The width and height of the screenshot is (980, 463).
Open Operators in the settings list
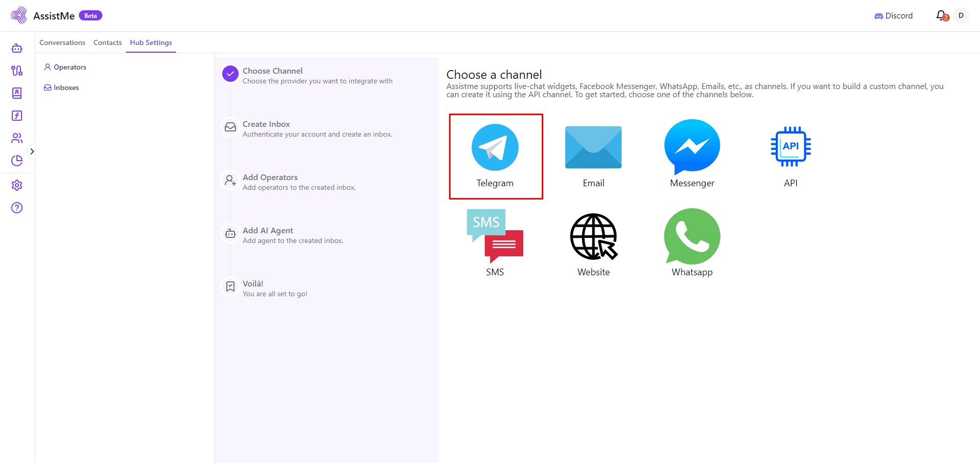[65, 67]
